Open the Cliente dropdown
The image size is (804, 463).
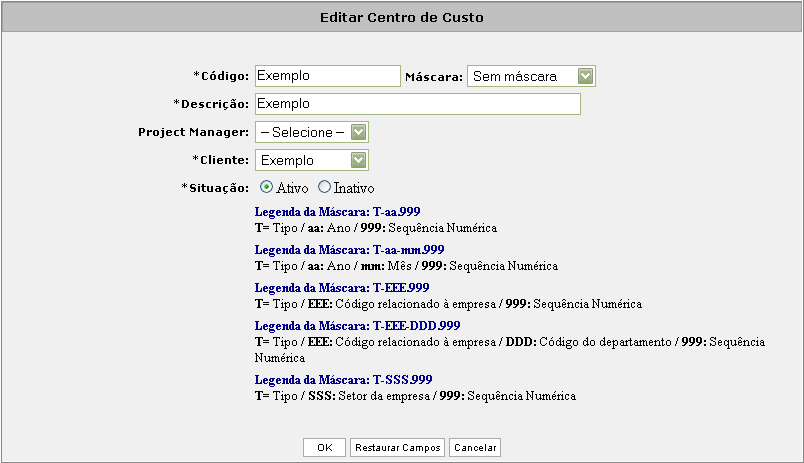coord(312,160)
